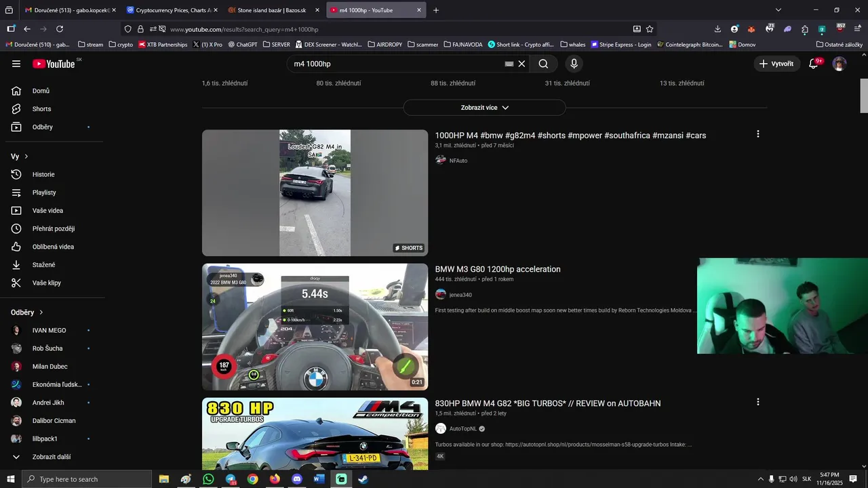Open options menu for 830HP BMW video
The height and width of the screenshot is (488, 868).
click(x=758, y=402)
